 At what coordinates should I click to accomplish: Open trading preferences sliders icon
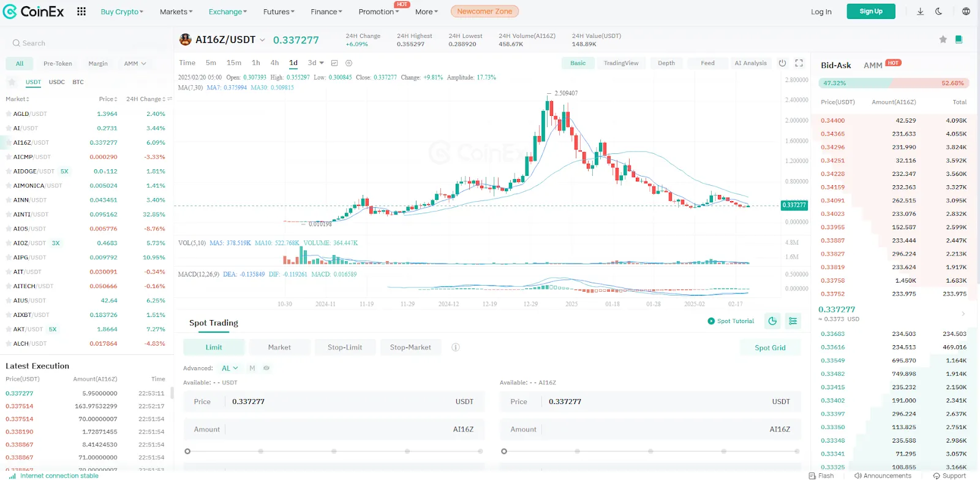793,321
